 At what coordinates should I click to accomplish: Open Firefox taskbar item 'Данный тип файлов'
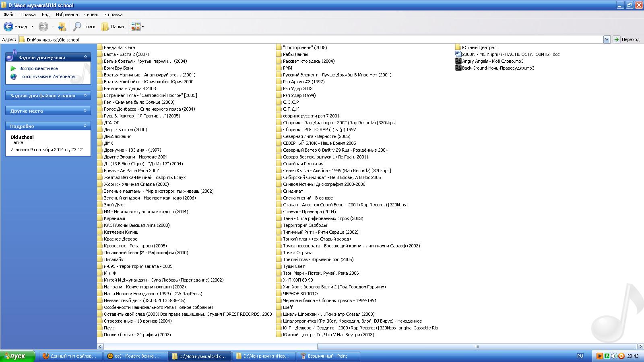70,356
